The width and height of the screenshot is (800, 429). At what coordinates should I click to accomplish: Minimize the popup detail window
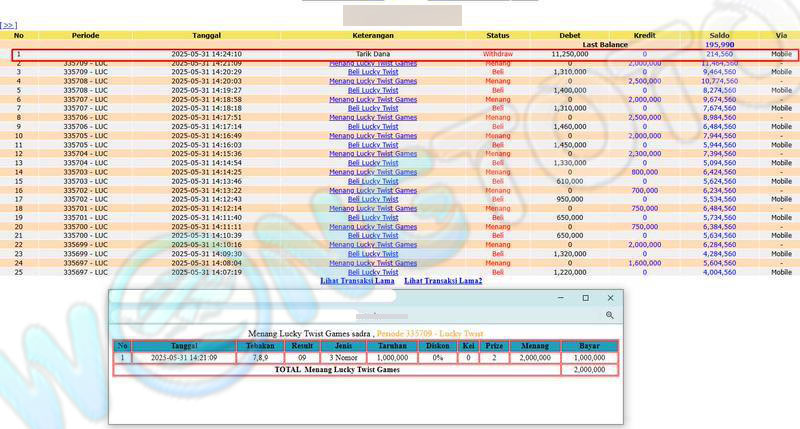(x=561, y=298)
